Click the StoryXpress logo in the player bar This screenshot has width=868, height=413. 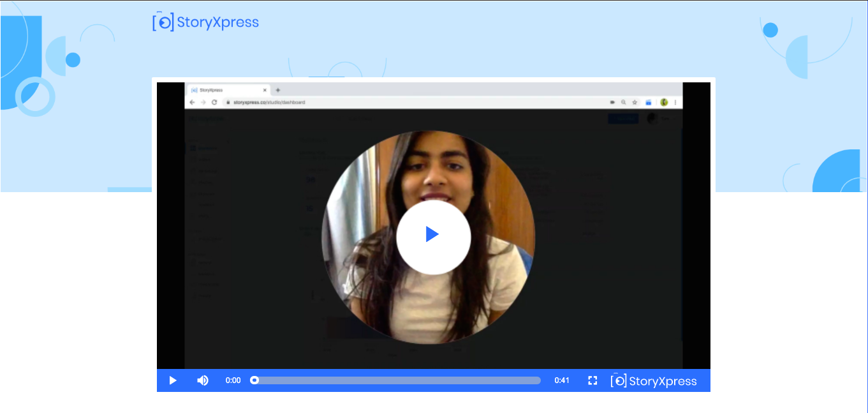(654, 381)
